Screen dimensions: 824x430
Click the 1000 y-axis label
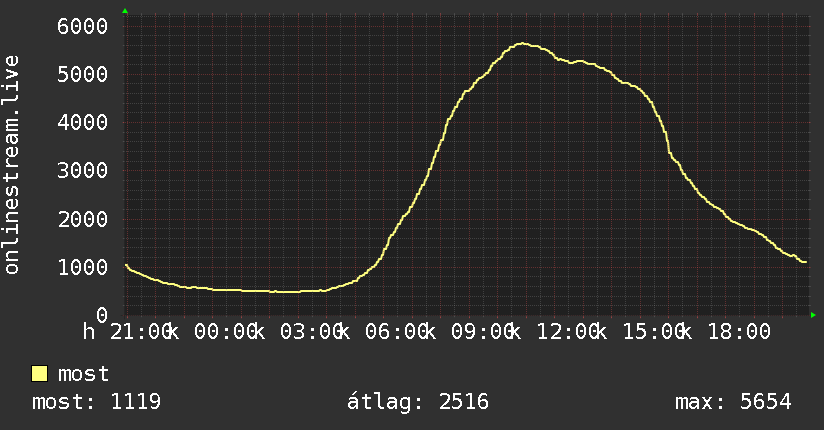click(83, 267)
